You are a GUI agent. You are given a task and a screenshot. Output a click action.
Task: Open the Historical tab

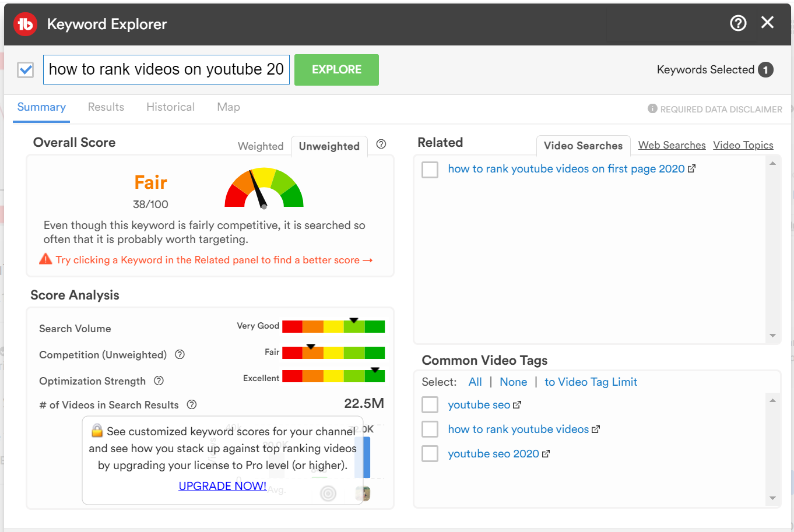coord(170,107)
